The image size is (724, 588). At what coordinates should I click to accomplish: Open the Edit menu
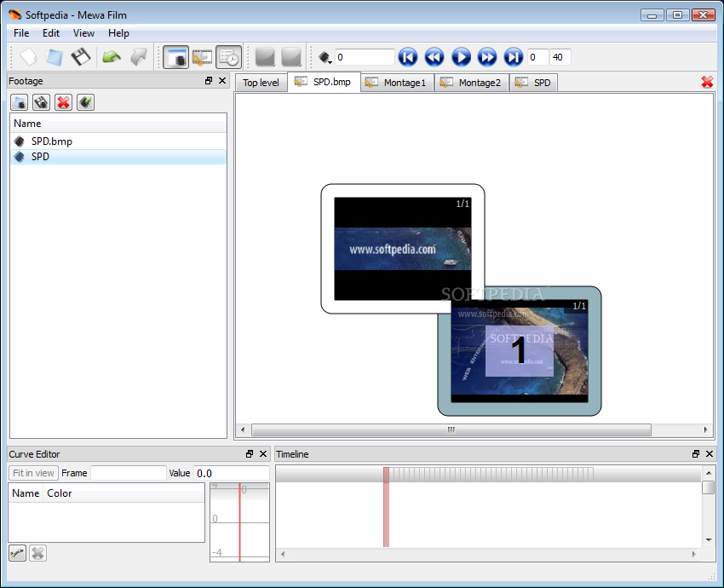51,33
